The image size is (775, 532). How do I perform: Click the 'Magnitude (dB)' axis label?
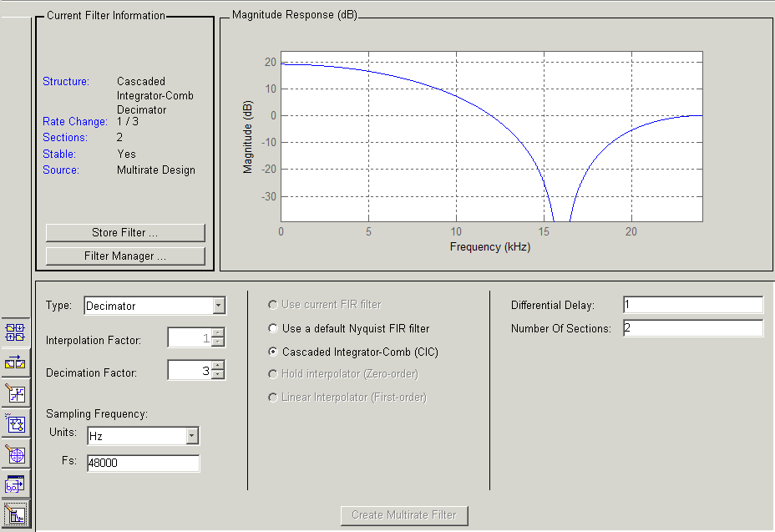[x=248, y=137]
